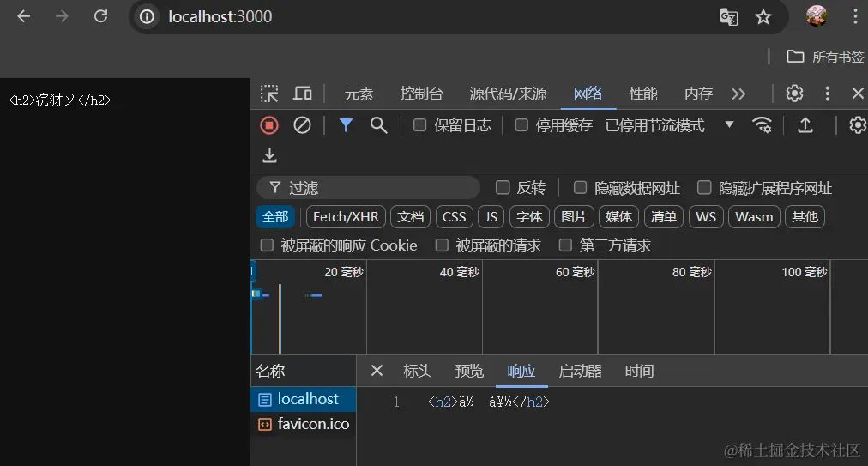Switch to the 元素 tab
This screenshot has width=868, height=466.
coord(359,94)
